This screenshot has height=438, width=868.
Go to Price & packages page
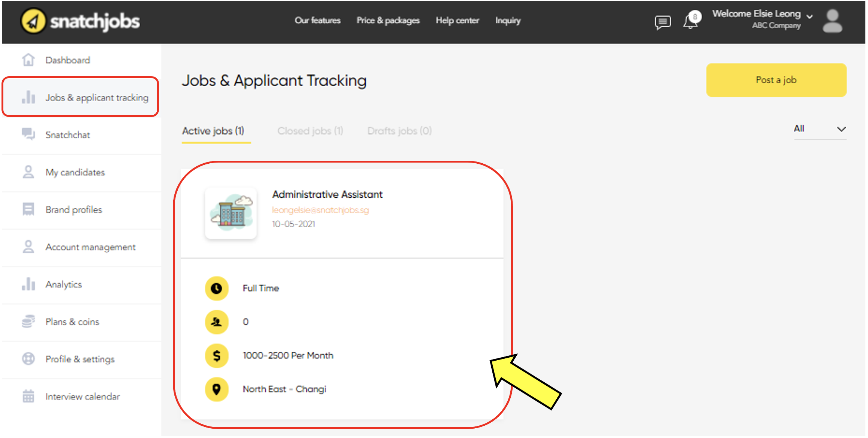click(x=388, y=21)
